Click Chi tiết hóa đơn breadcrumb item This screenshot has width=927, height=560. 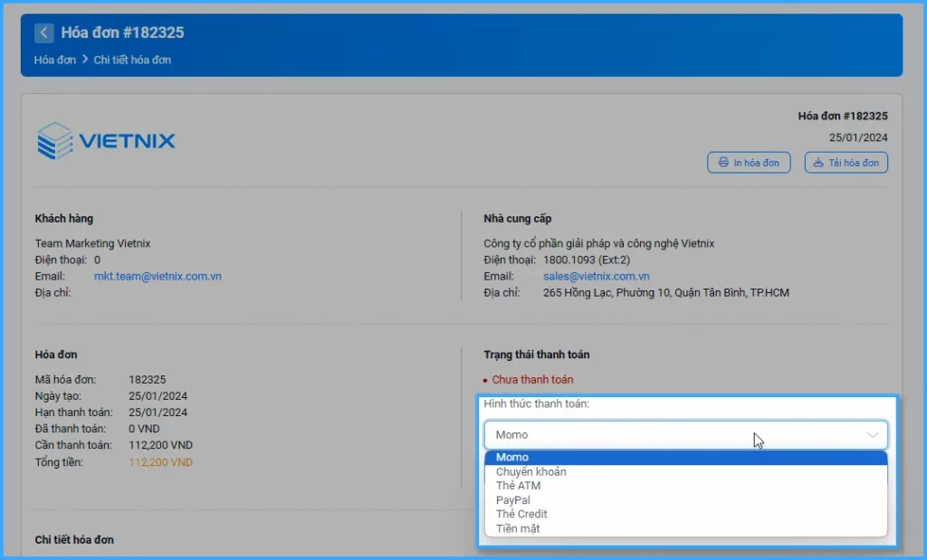click(132, 60)
